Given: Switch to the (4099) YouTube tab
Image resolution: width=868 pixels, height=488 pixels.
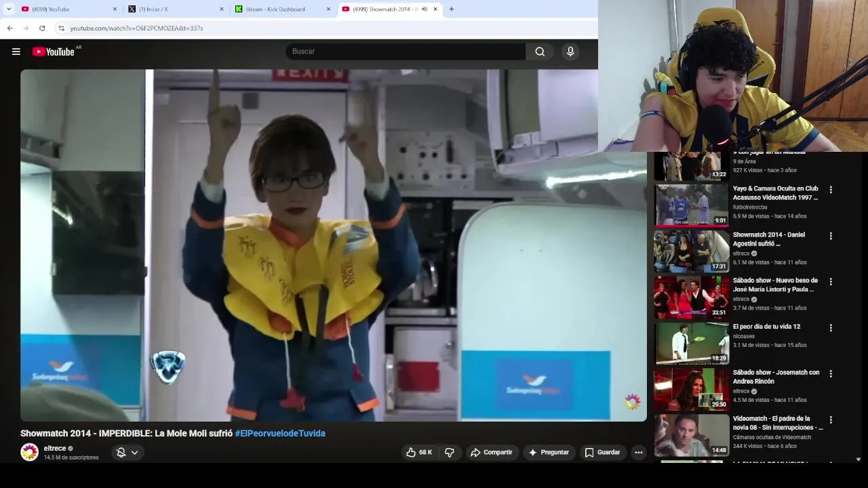Looking at the screenshot, I should [68, 9].
